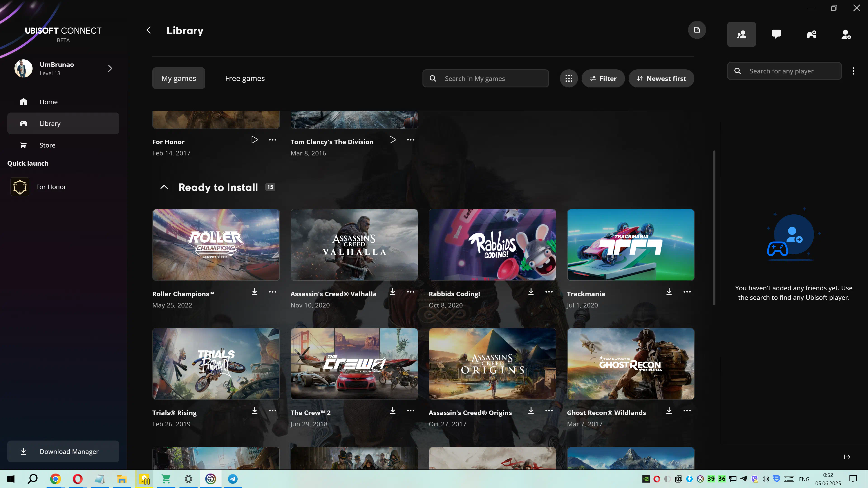Launch For Honor from Quick launch
This screenshot has height=488, width=868.
click(x=63, y=187)
